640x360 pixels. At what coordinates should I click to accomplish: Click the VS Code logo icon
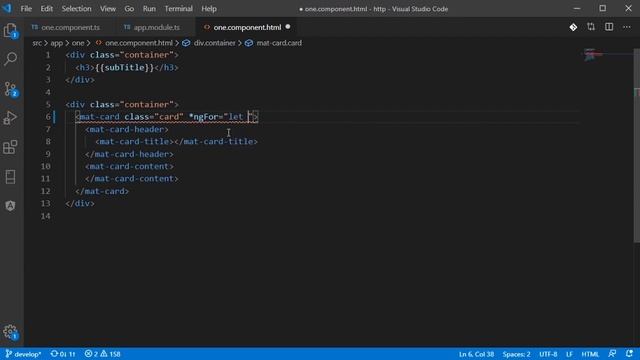[x=7, y=8]
